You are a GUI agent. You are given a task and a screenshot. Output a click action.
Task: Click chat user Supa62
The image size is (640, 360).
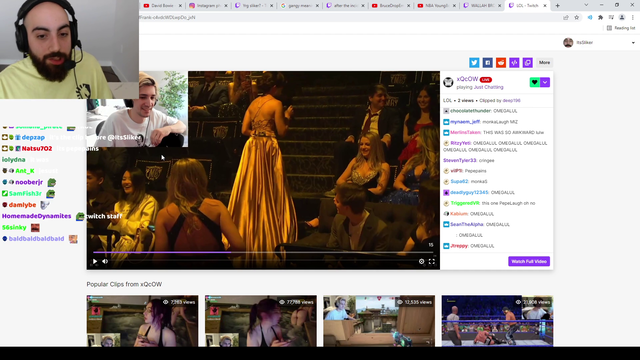[459, 182]
